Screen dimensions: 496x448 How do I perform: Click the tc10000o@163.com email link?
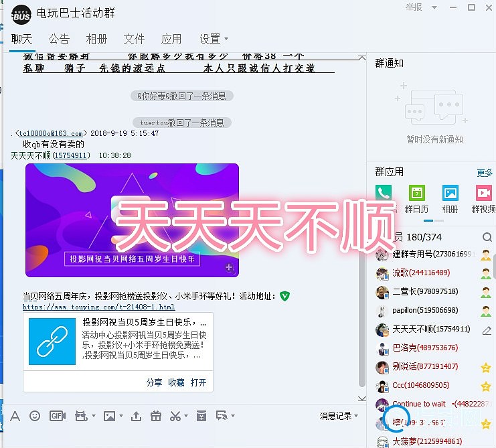pos(51,133)
